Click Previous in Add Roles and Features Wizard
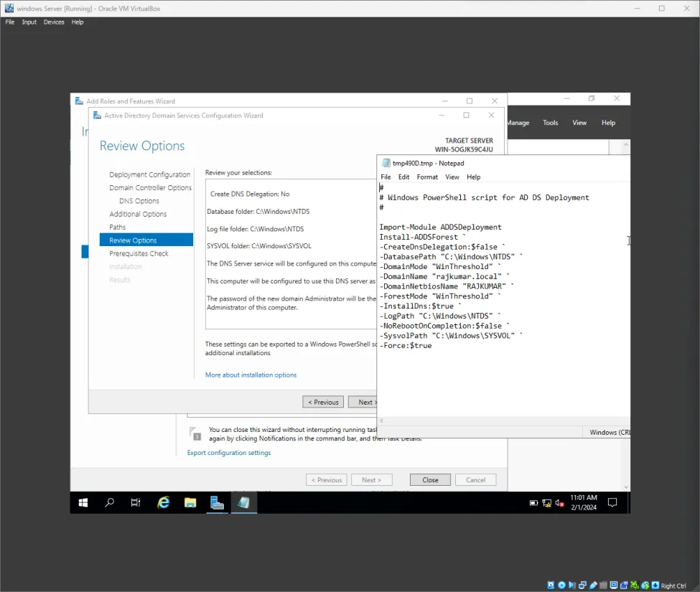The height and width of the screenshot is (592, 700). pos(327,480)
